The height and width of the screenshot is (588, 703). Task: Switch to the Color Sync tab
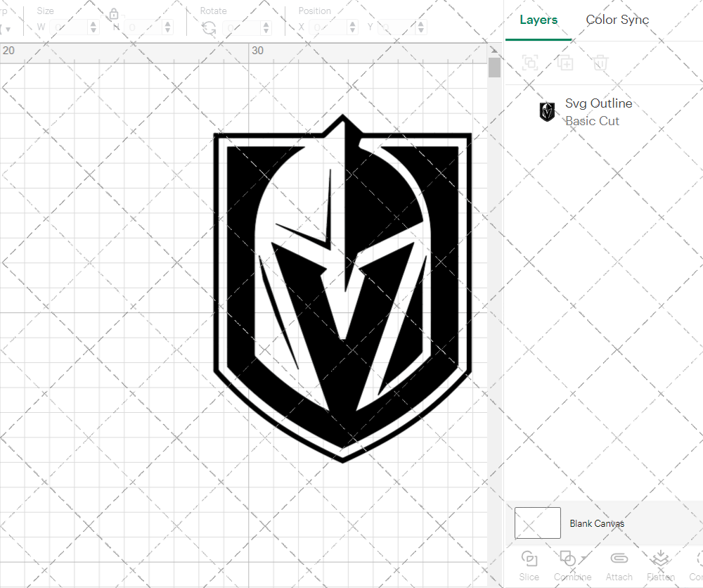pyautogui.click(x=617, y=20)
